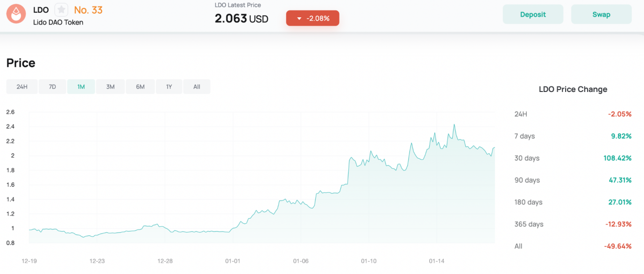The image size is (644, 274).
Task: Select the 24H chart range tab
Action: coord(22,87)
